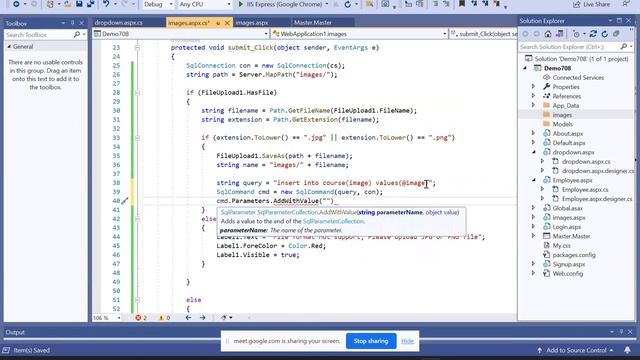Expand the App_Data folder
The width and height of the screenshot is (640, 360).
(533, 105)
